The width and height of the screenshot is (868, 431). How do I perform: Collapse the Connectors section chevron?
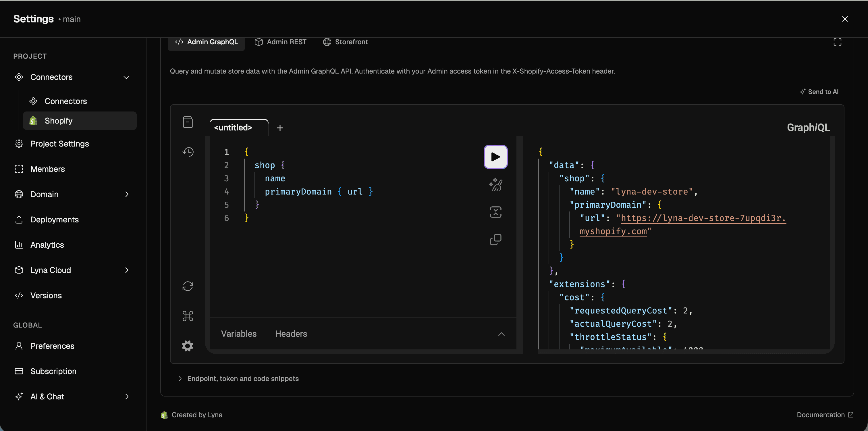tap(126, 78)
